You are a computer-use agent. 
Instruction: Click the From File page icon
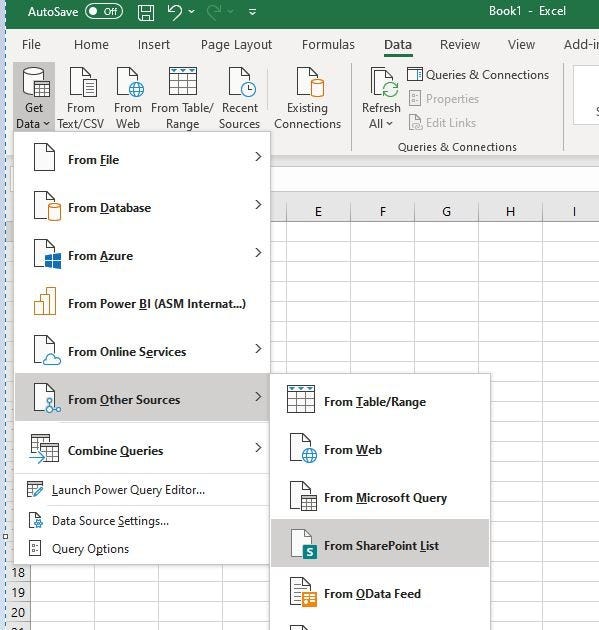pyautogui.click(x=44, y=157)
